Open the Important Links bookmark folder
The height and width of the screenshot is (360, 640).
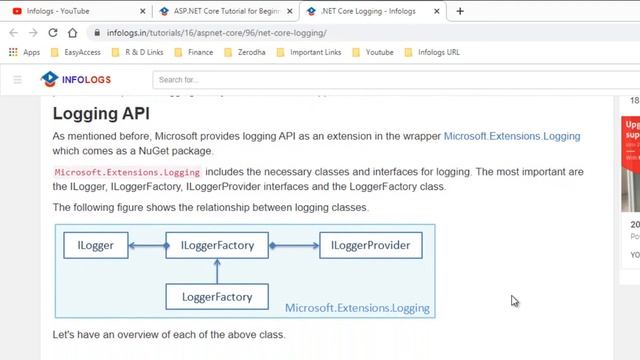click(x=309, y=52)
